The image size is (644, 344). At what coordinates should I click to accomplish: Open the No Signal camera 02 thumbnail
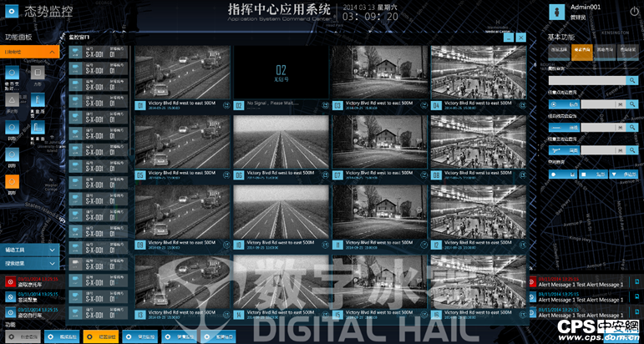[281, 72]
